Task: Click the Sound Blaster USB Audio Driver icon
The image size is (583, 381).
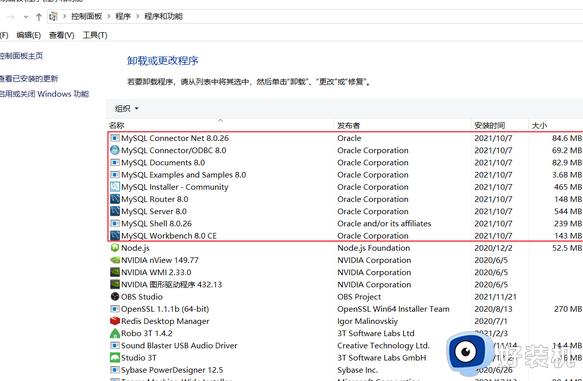Action: pos(115,345)
